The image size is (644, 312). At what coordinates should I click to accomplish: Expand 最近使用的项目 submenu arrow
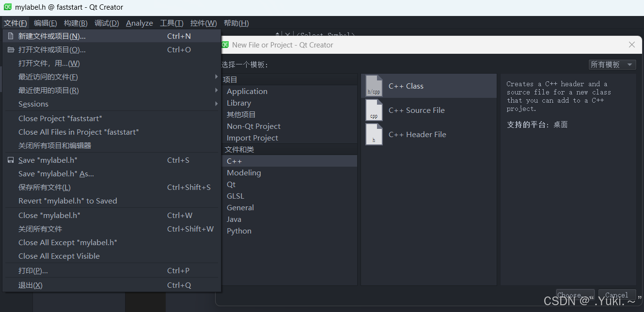pos(216,90)
